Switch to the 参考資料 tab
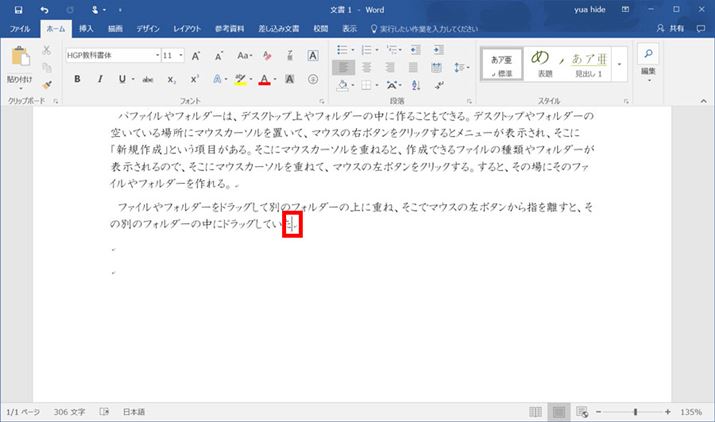The image size is (715, 422). tap(229, 28)
